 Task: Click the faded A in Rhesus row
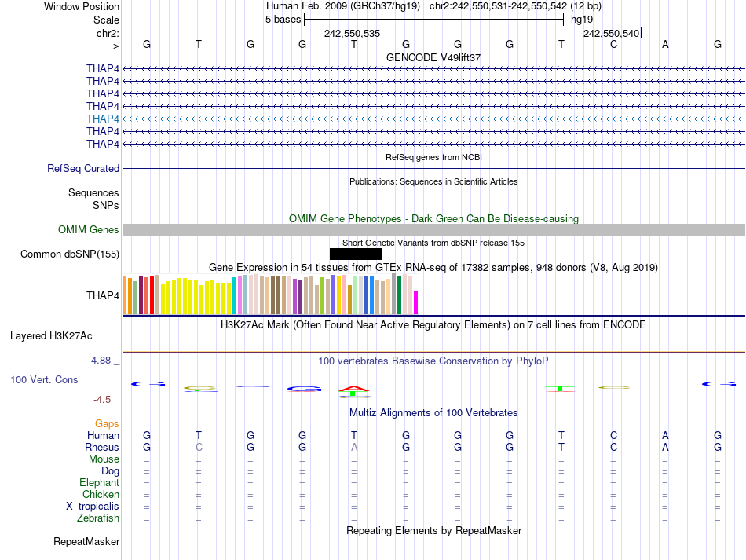coord(354,447)
